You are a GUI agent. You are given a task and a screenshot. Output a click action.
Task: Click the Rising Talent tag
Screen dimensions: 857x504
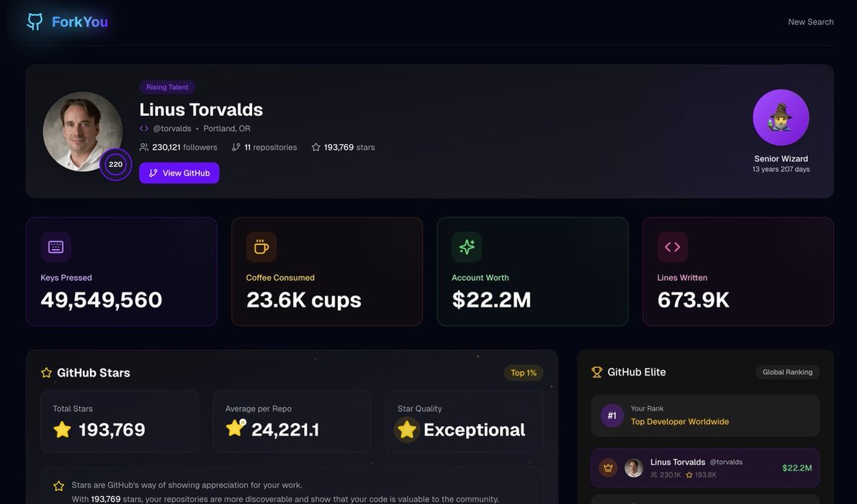pos(167,87)
